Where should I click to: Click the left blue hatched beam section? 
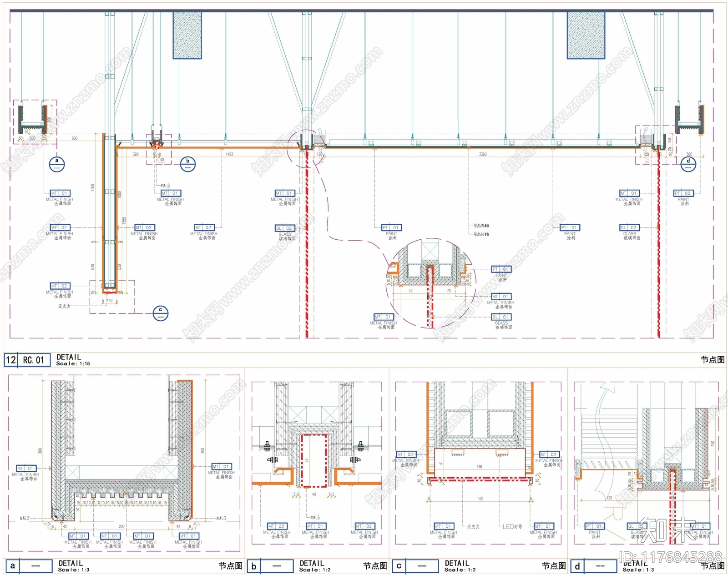tap(187, 35)
